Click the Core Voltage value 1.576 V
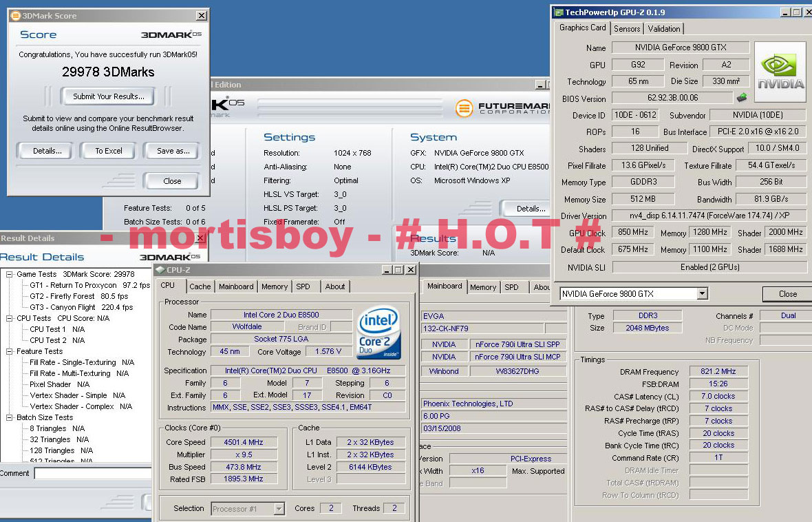Image resolution: width=812 pixels, height=522 pixels. click(328, 351)
